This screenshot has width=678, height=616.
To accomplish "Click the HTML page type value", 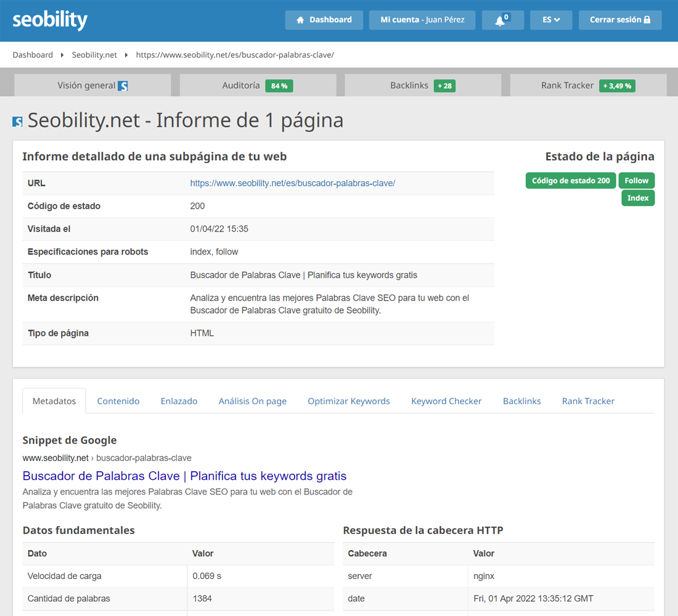I will point(202,333).
